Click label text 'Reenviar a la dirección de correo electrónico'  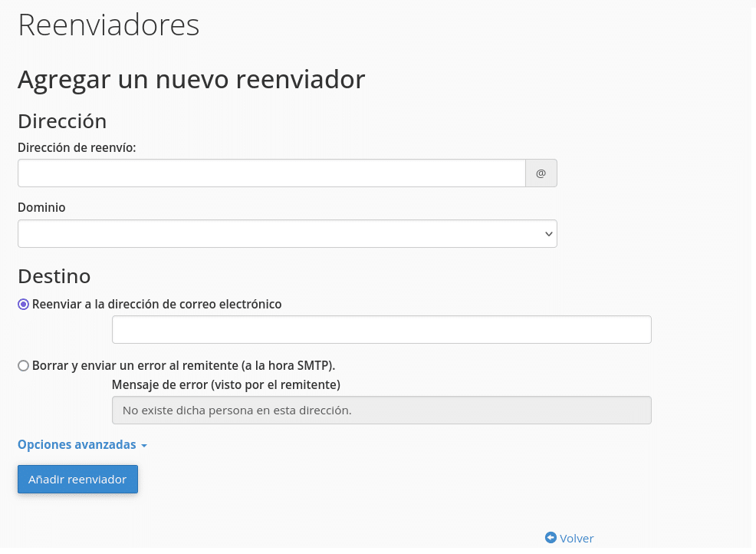click(157, 305)
